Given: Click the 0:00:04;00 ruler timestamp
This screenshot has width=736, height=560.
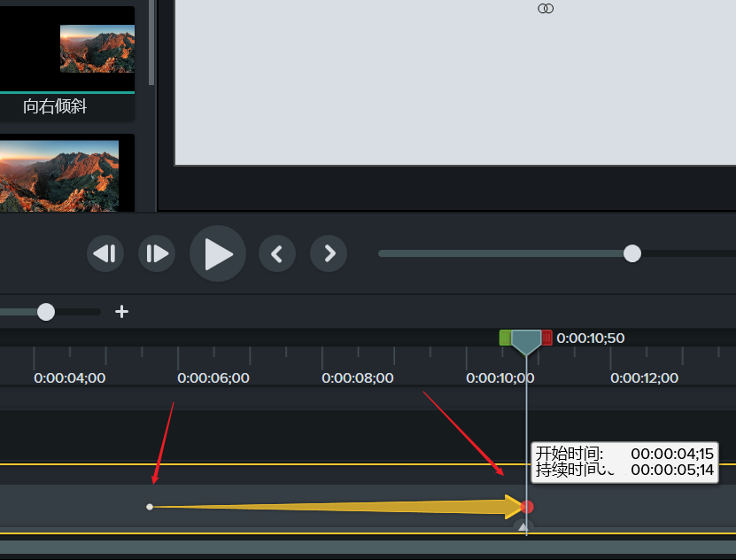Looking at the screenshot, I should (x=69, y=377).
